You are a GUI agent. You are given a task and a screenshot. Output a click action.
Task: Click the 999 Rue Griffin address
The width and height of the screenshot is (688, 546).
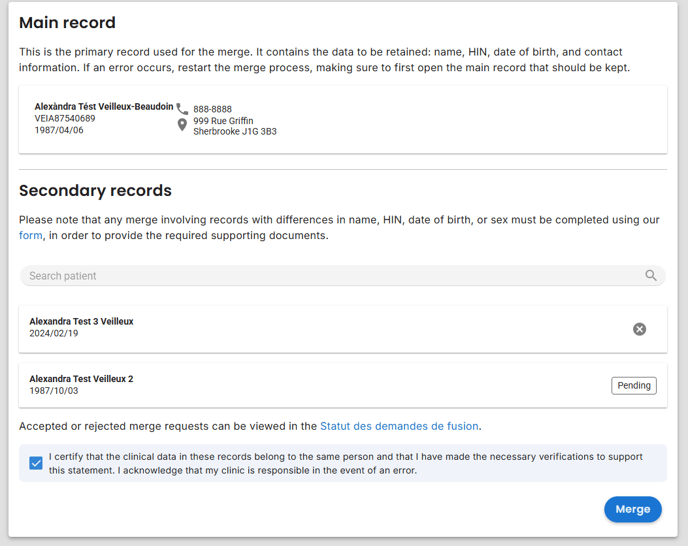click(x=223, y=121)
